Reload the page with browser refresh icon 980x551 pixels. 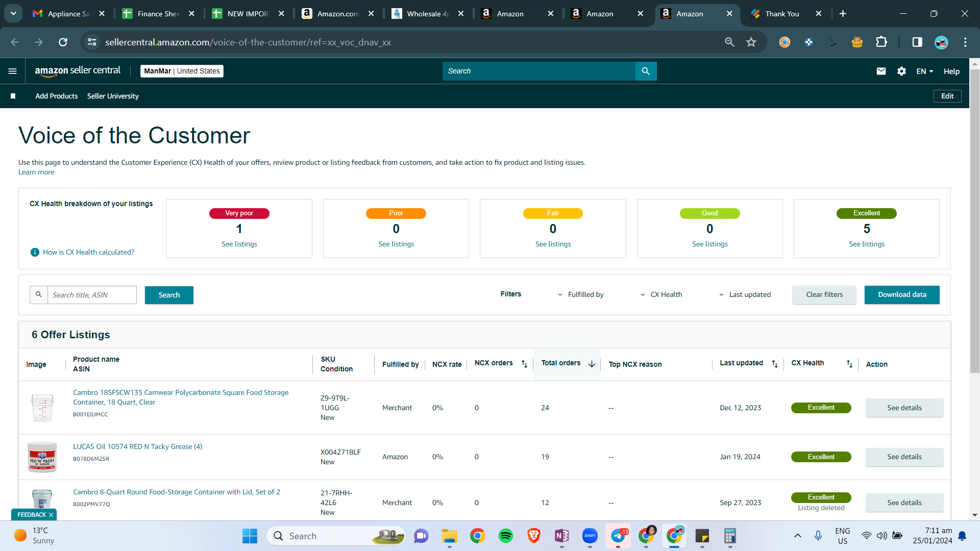63,42
